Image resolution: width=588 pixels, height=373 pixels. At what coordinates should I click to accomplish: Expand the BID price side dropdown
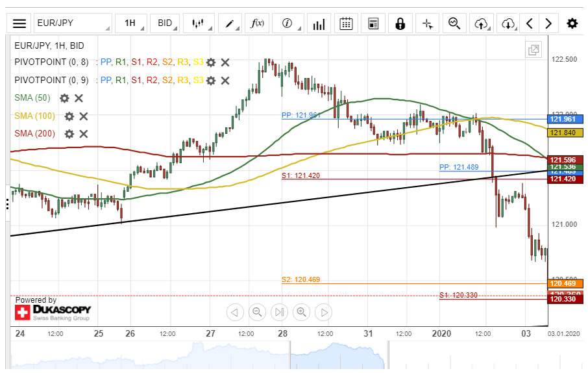tap(166, 23)
